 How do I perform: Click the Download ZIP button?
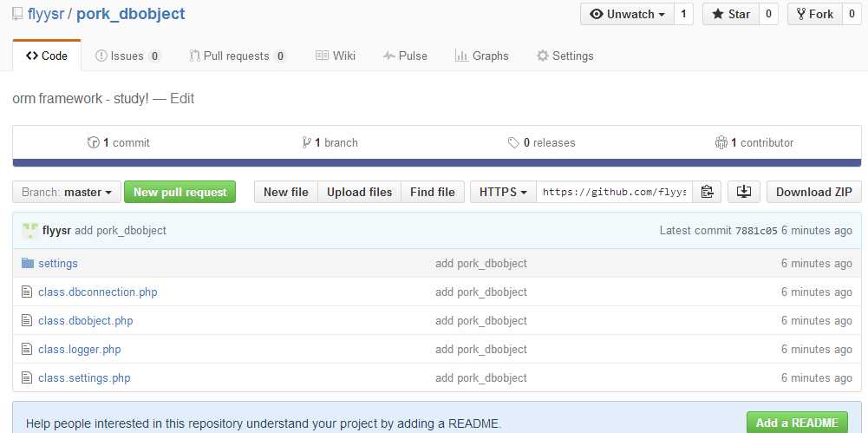[x=813, y=192]
